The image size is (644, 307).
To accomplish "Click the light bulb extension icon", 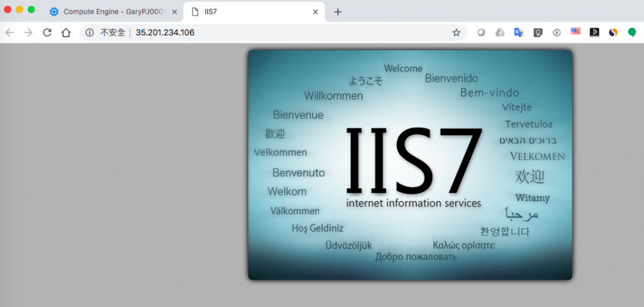I will [538, 33].
